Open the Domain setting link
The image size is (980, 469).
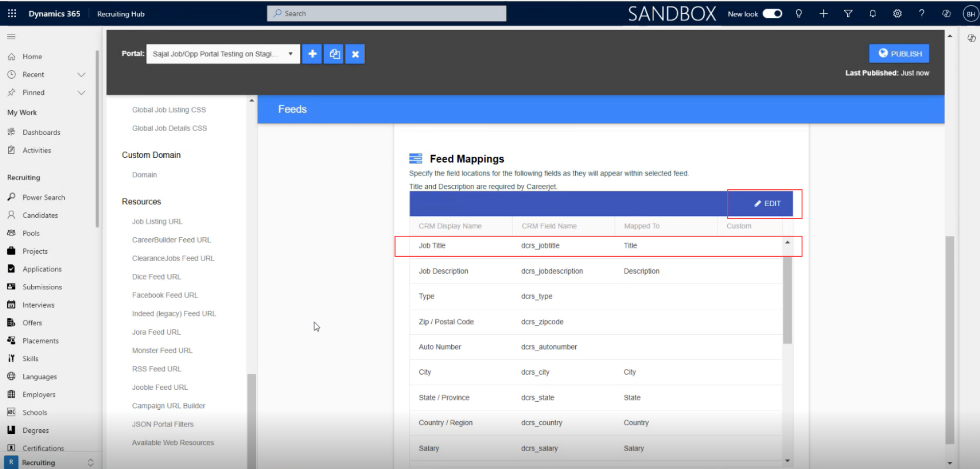144,175
